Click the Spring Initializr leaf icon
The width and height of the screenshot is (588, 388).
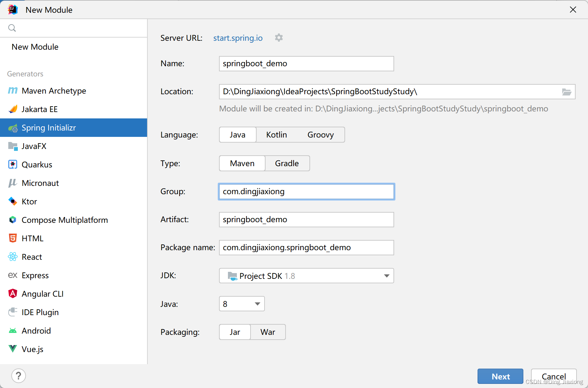tap(13, 128)
